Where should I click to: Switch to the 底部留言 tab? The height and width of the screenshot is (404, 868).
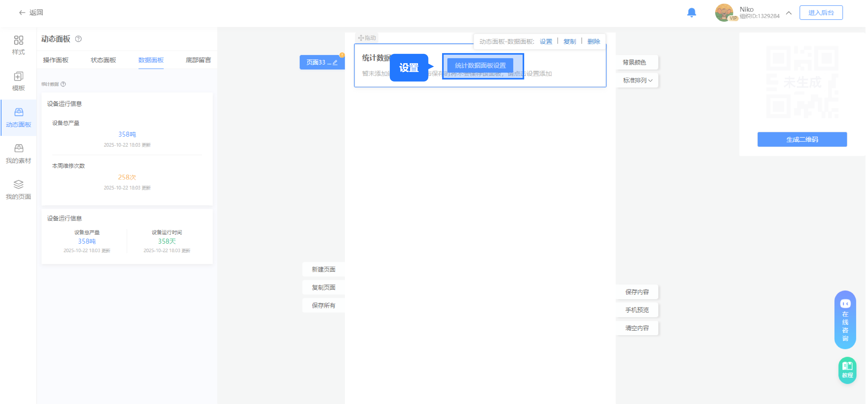click(198, 60)
